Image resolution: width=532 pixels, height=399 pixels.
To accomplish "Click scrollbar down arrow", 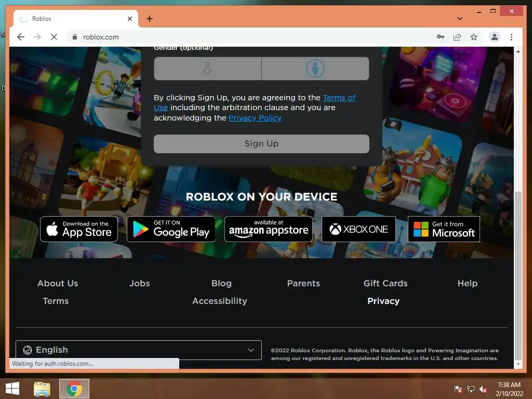I will (x=518, y=364).
